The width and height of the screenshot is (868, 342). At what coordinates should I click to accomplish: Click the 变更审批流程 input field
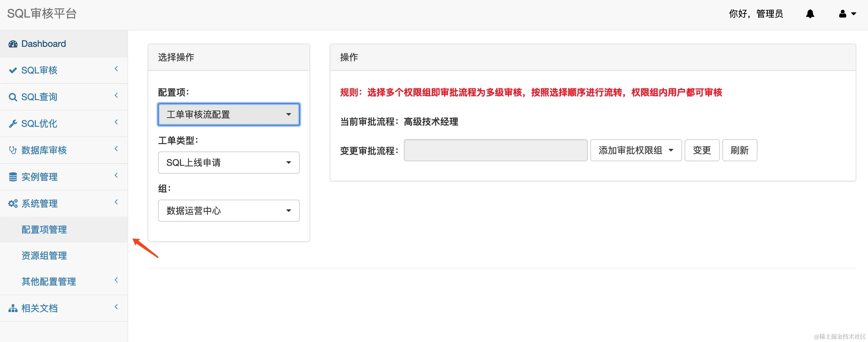click(495, 150)
